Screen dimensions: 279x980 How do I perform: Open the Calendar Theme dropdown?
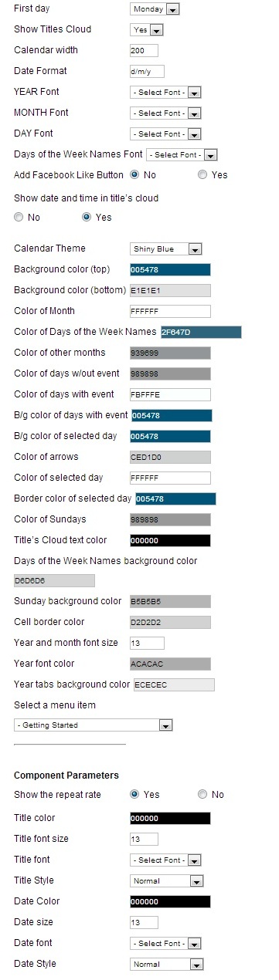[x=166, y=249]
